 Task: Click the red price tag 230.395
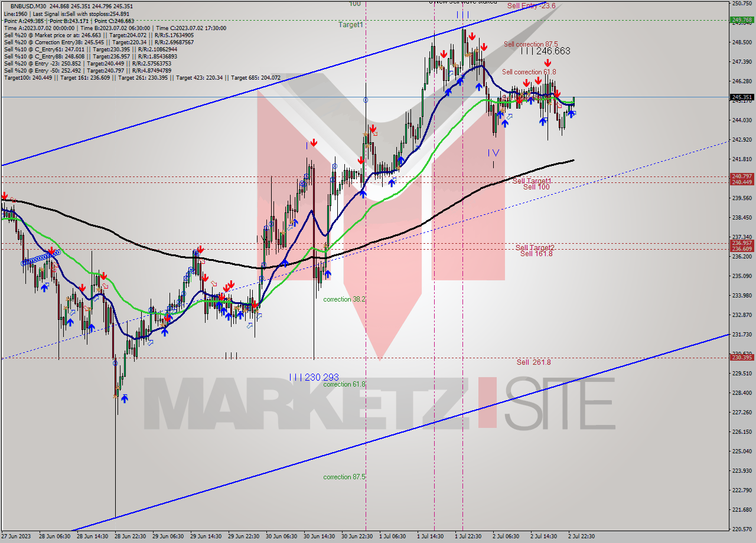(x=742, y=358)
